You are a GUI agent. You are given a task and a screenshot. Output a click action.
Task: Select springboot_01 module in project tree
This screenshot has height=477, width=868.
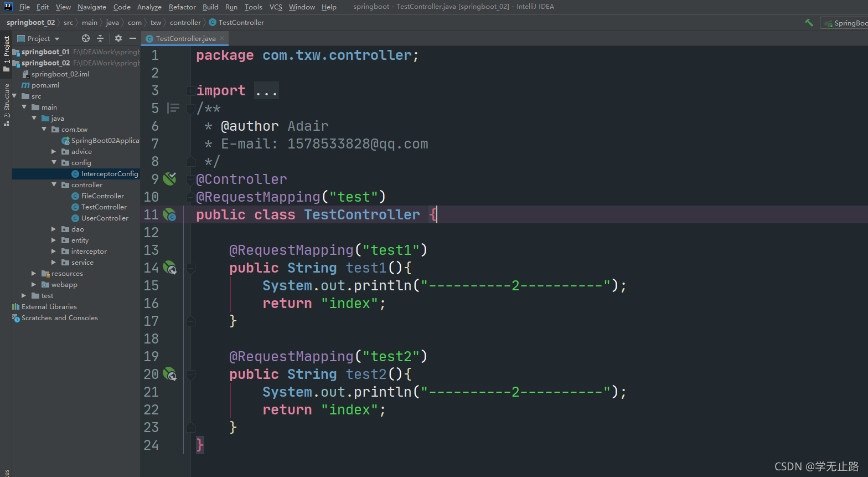pos(45,52)
